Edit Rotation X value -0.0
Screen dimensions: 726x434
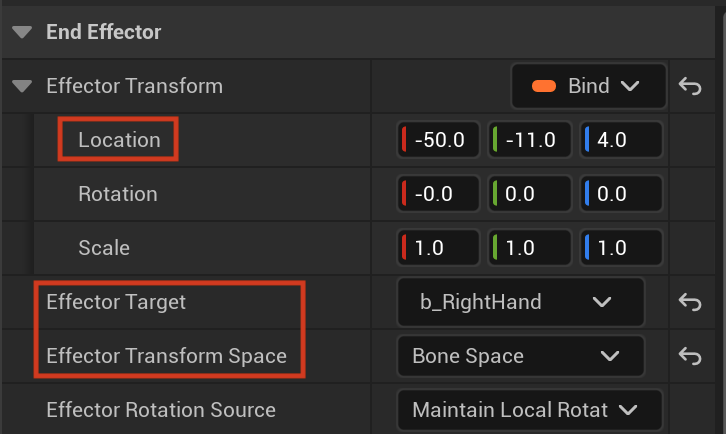pos(438,194)
